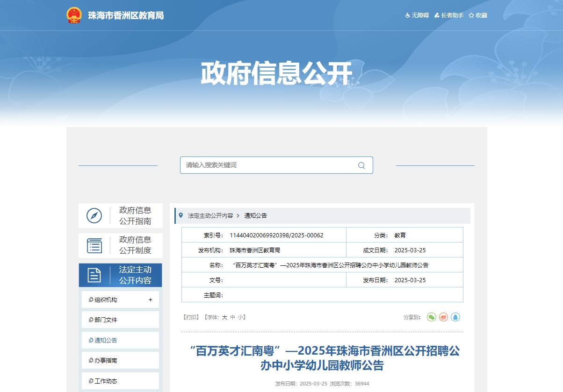The height and width of the screenshot is (392, 563).
Task: Click 分类 value 教育
Action: pyautogui.click(x=400, y=235)
